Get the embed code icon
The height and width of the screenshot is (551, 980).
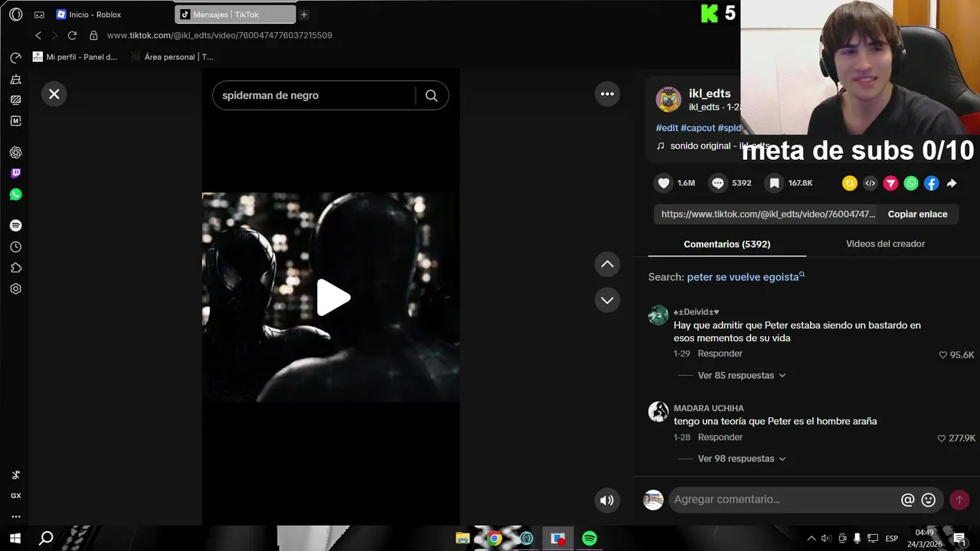click(x=870, y=183)
